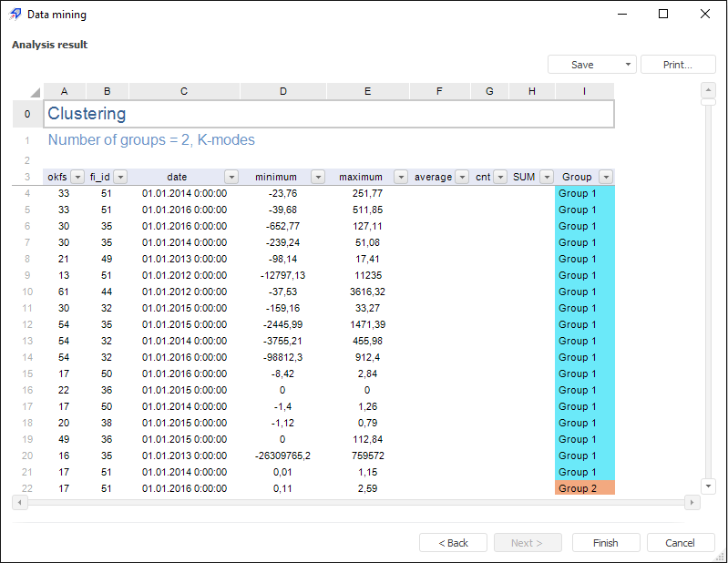Click the horizontal scrollbar right arrow
The image size is (728, 563).
(692, 502)
